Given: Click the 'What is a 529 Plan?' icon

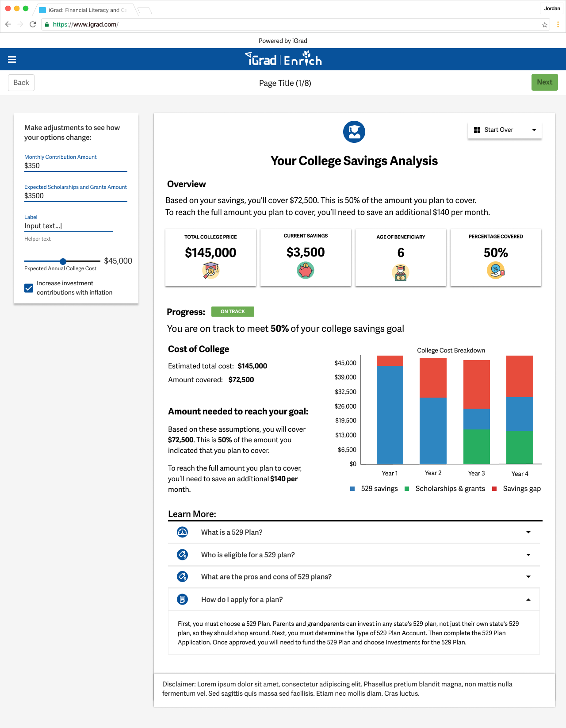Looking at the screenshot, I should pyautogui.click(x=182, y=532).
